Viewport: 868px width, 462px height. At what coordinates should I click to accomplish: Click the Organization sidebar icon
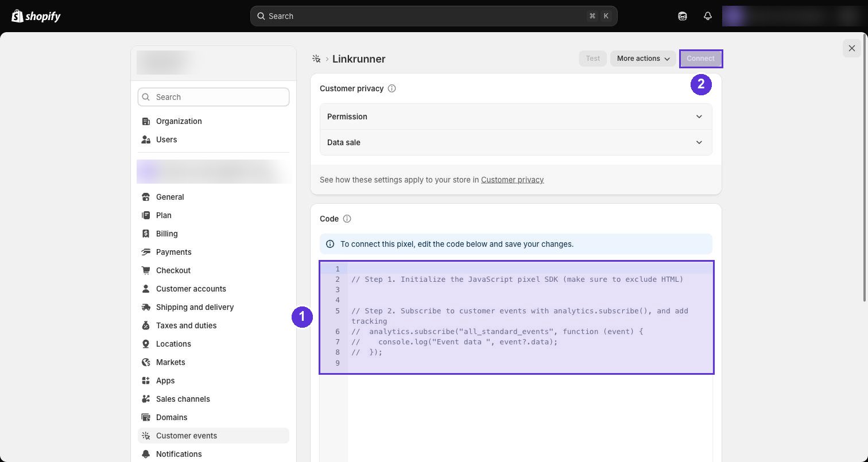[146, 121]
